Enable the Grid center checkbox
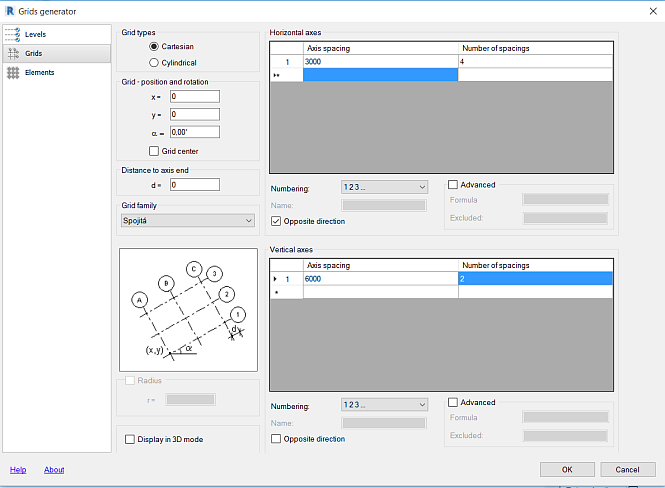 click(x=153, y=151)
